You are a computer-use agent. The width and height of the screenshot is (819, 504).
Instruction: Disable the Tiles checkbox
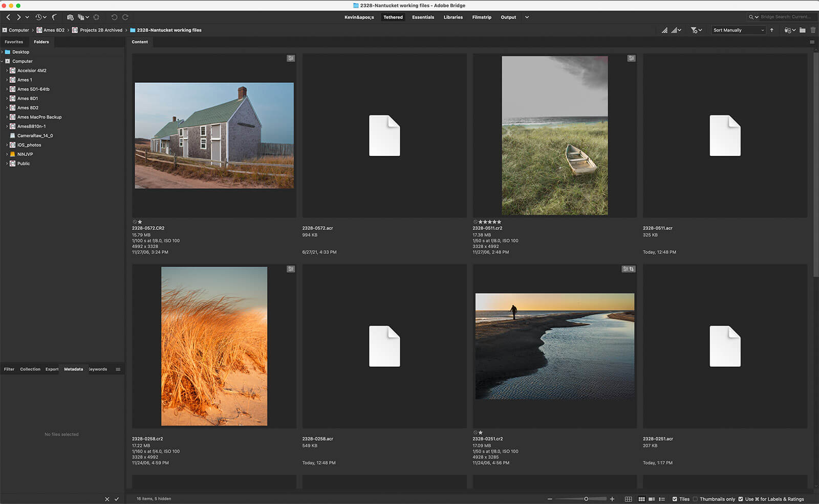(x=675, y=499)
